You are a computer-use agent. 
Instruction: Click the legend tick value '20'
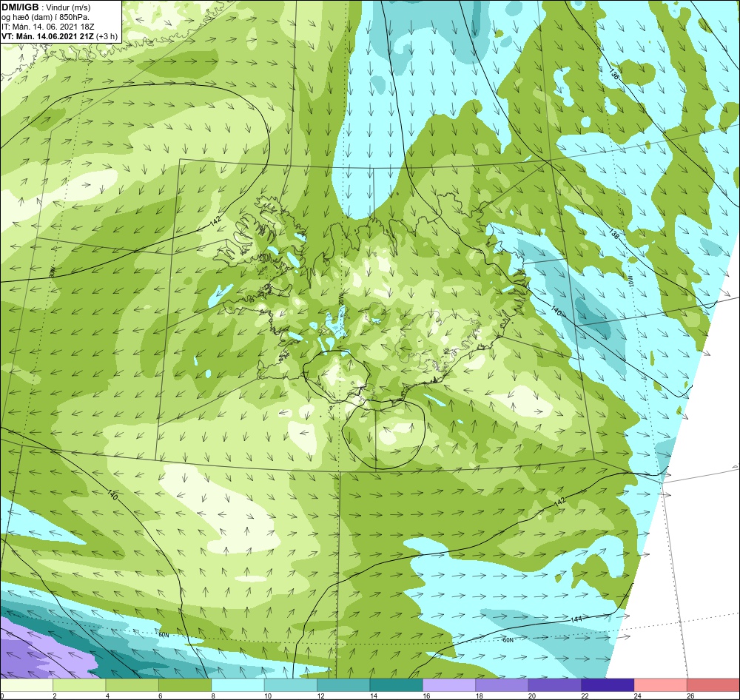click(532, 696)
